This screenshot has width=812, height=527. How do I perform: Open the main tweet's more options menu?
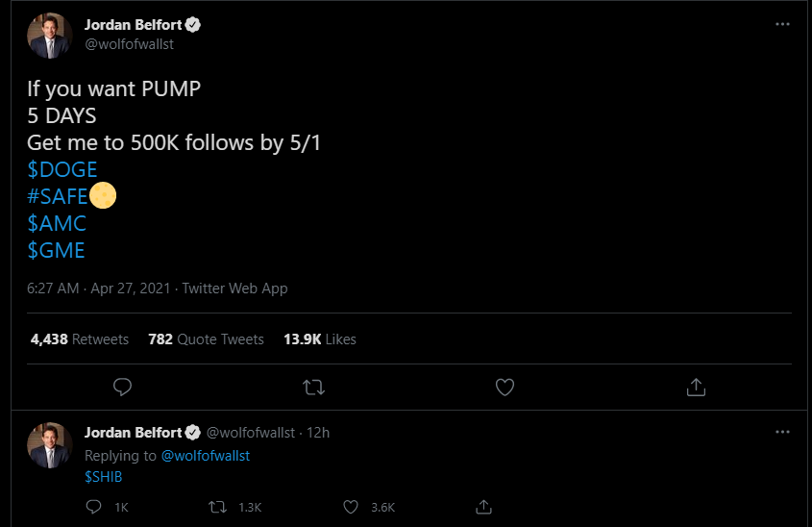tap(783, 23)
